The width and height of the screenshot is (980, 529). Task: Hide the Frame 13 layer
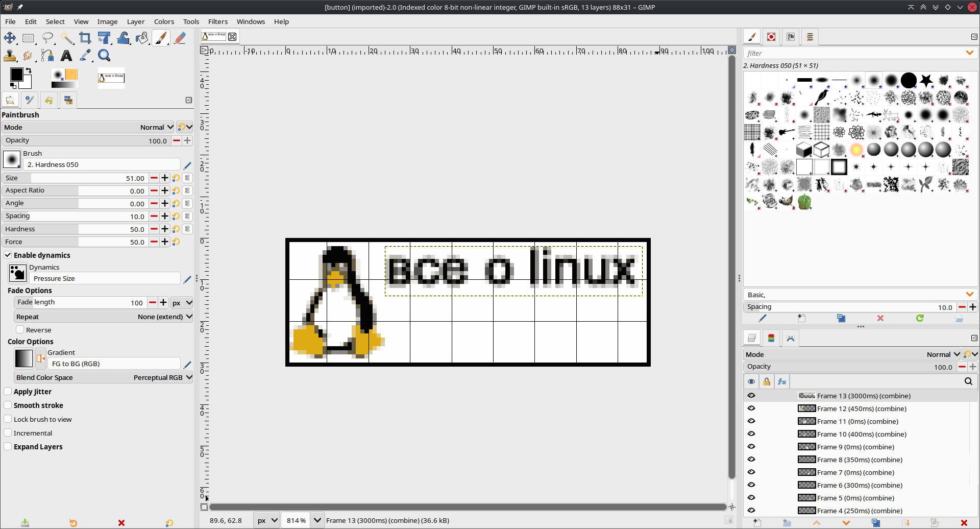(x=751, y=395)
